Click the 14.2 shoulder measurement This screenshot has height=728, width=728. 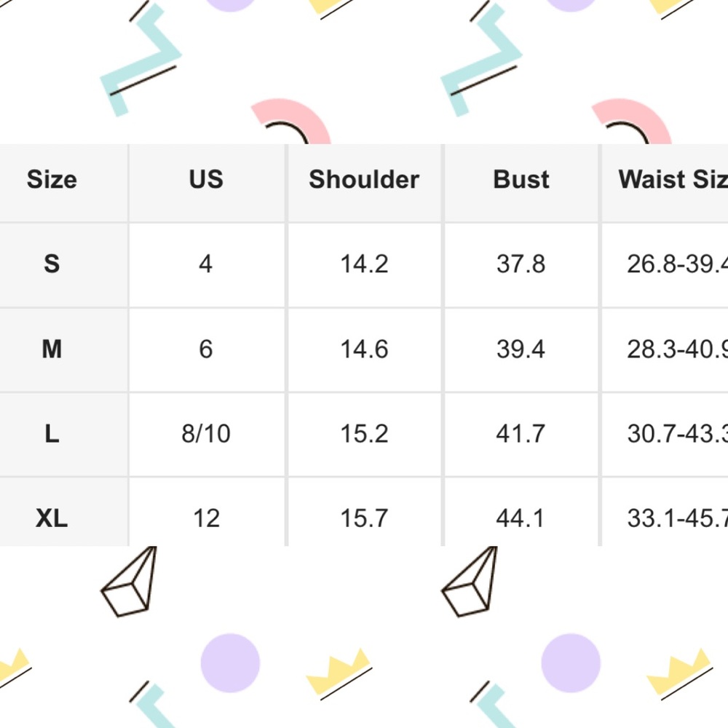[x=364, y=264]
